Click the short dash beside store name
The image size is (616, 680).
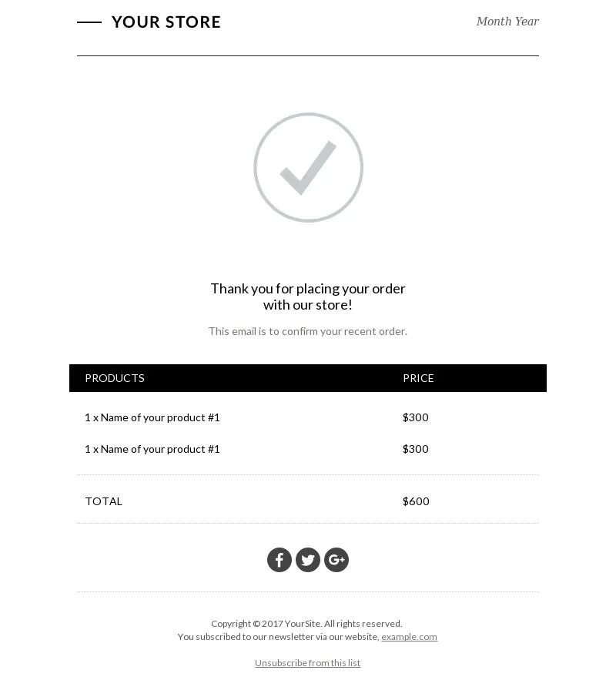click(x=89, y=22)
